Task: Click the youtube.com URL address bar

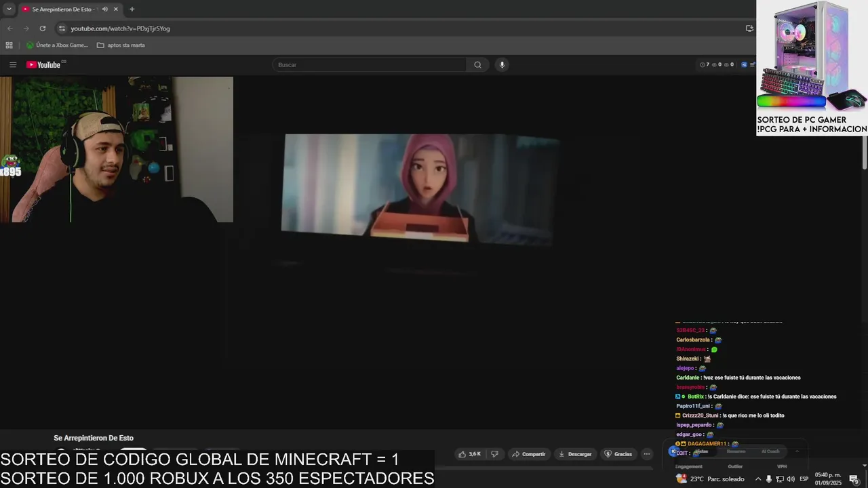Action: point(120,28)
